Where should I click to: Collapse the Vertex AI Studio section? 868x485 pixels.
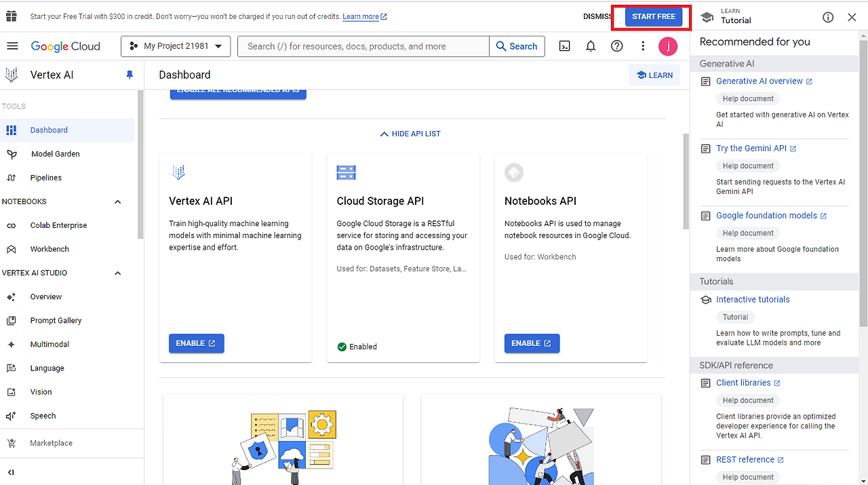tap(117, 273)
